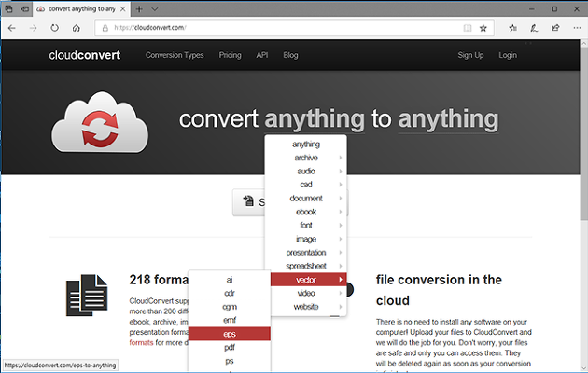Open the Blog nav link
Screen dimensions: 588x373
pos(290,55)
